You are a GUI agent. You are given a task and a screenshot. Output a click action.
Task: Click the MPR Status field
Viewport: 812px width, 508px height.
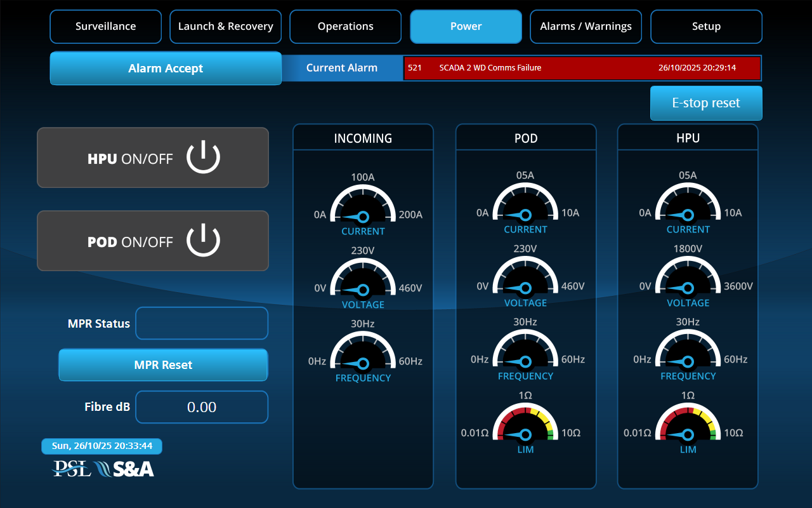202,324
